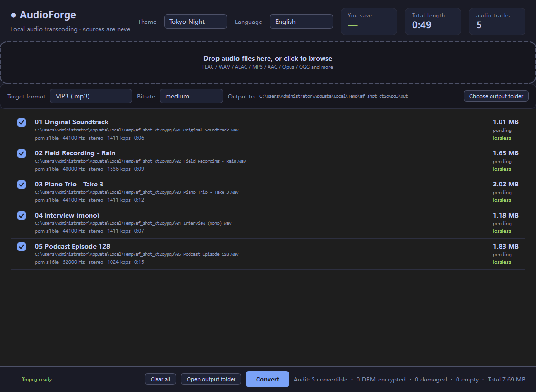The width and height of the screenshot is (536, 392).
Task: Click the AudioForge logo dot icon
Action: tap(14, 15)
